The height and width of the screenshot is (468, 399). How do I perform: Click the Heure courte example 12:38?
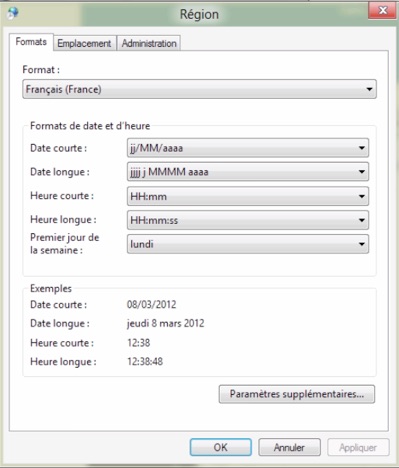pyautogui.click(x=139, y=342)
